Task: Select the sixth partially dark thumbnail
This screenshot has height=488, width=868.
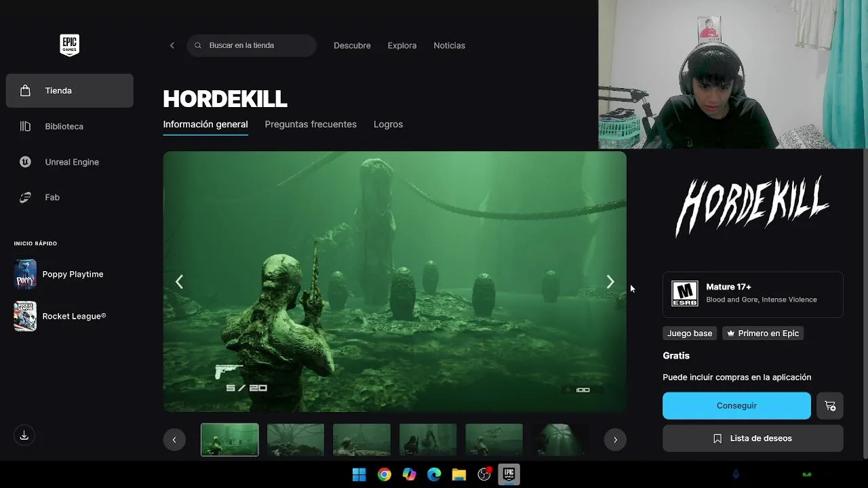Action: coord(559,440)
